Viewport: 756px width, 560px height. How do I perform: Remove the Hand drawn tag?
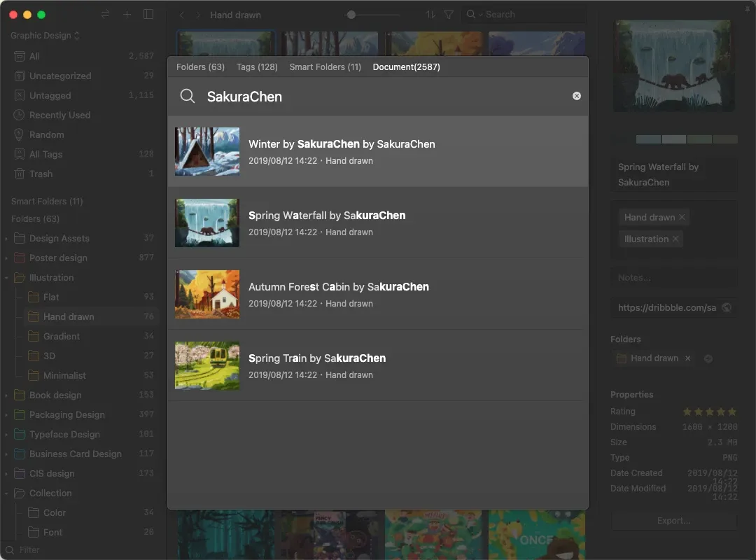click(x=682, y=217)
